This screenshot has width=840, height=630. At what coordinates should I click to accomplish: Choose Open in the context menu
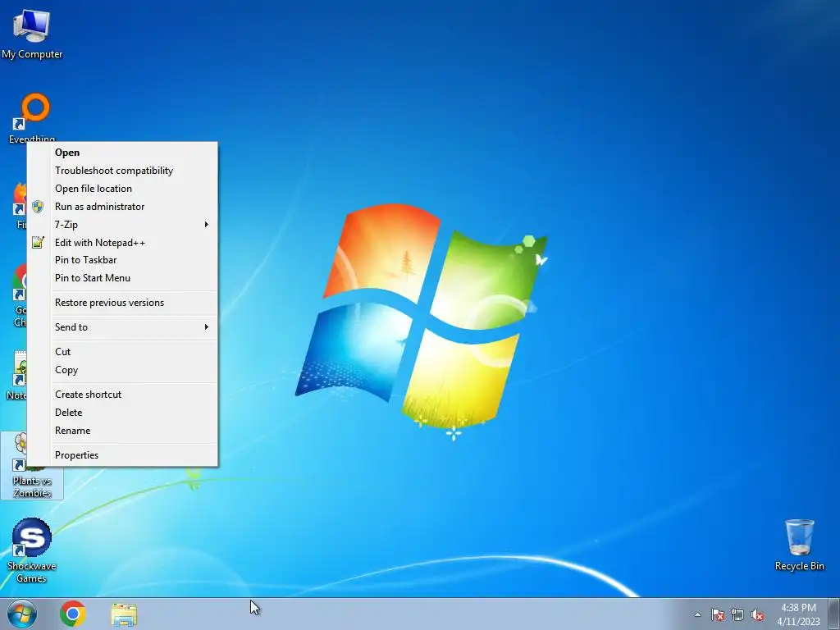pyautogui.click(x=123, y=153)
